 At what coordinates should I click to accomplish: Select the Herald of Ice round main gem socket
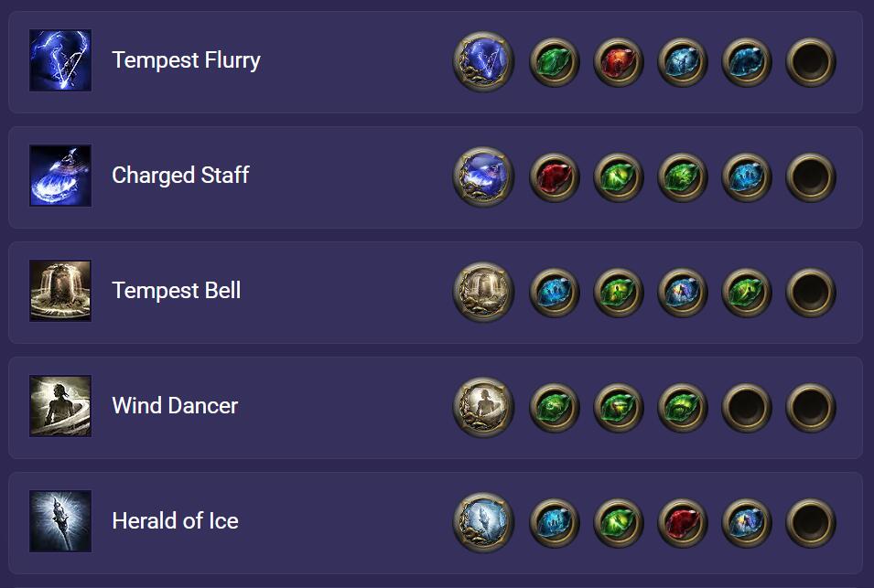(x=483, y=522)
